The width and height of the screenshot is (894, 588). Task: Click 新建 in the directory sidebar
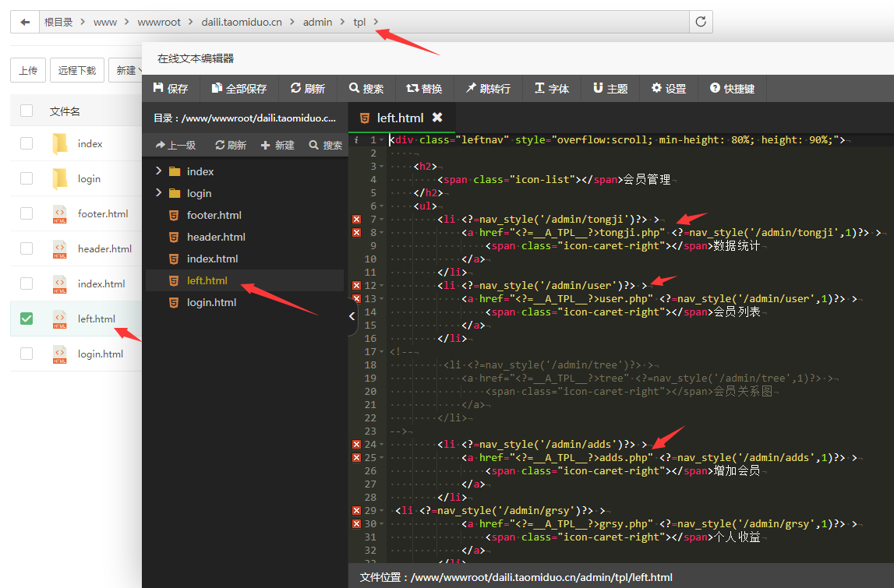(x=277, y=146)
